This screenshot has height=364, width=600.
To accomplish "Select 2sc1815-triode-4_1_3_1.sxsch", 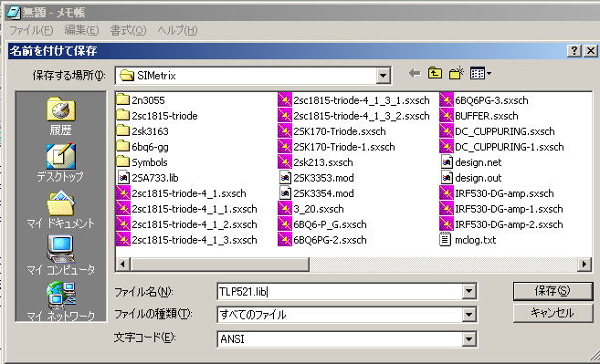I will pos(354,100).
